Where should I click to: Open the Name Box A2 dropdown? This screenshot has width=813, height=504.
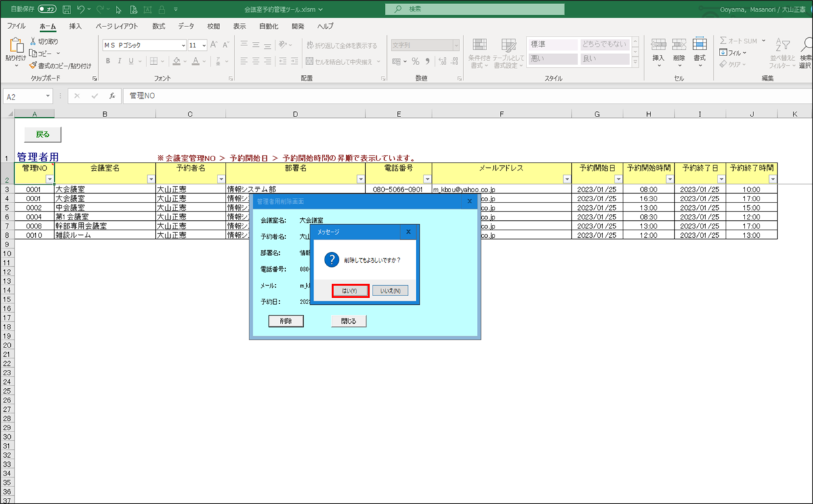pyautogui.click(x=48, y=97)
